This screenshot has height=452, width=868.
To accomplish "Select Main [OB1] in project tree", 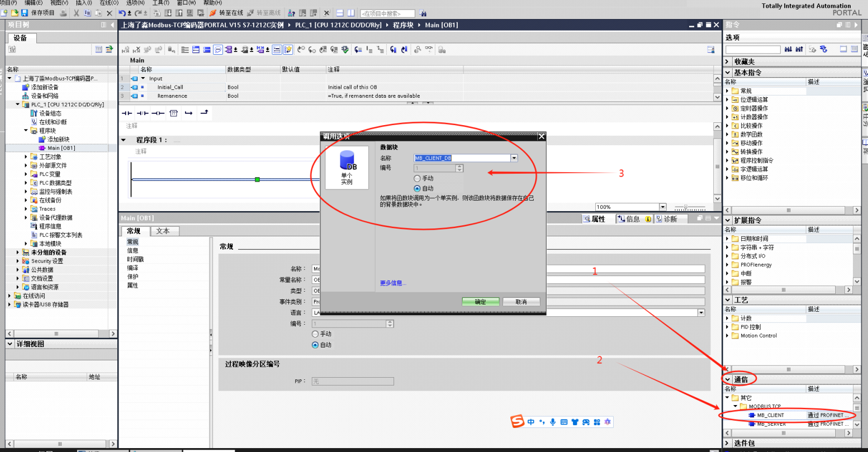I will click(x=61, y=148).
